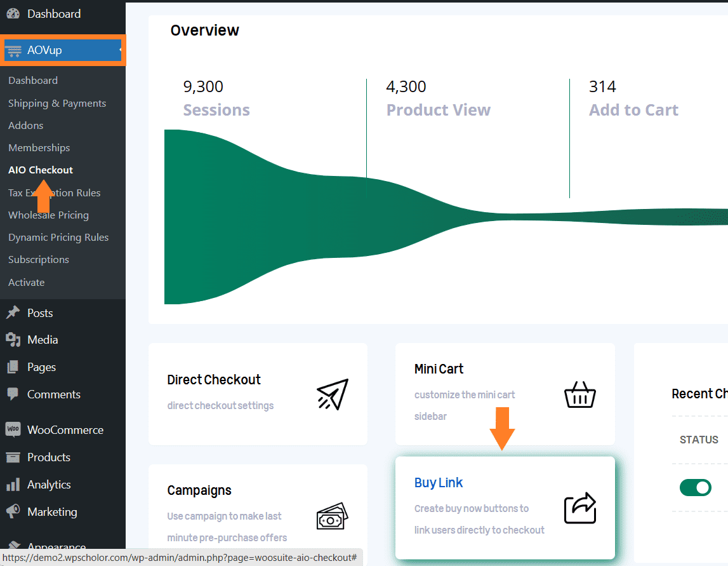Click the Sessions label

pos(216,110)
